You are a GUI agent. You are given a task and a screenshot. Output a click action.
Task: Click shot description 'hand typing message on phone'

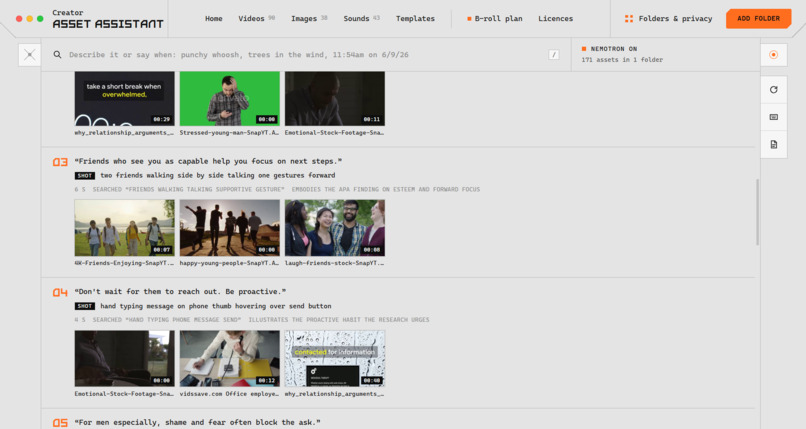[216, 306]
